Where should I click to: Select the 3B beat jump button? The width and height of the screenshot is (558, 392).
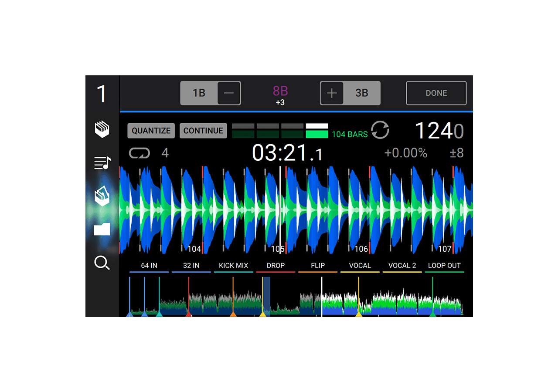click(361, 93)
